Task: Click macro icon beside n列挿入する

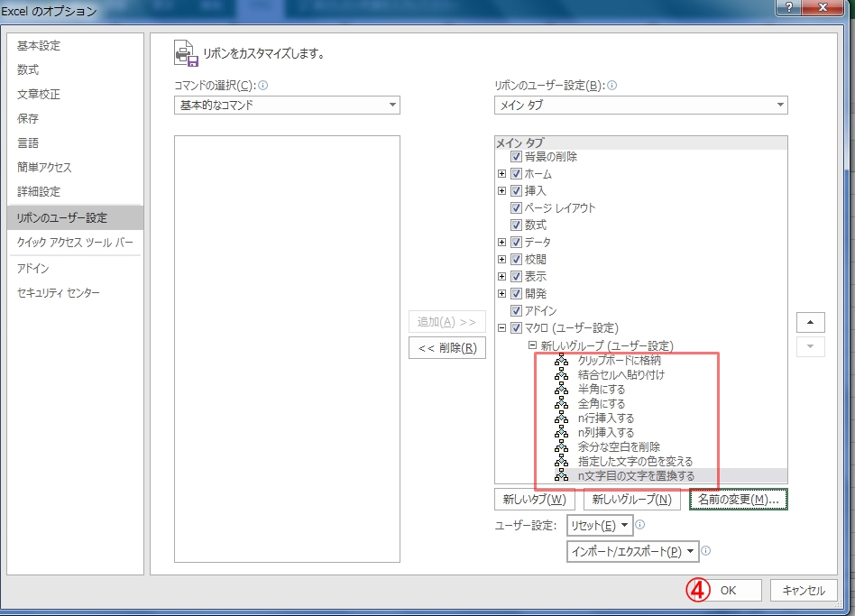Action: [x=561, y=432]
